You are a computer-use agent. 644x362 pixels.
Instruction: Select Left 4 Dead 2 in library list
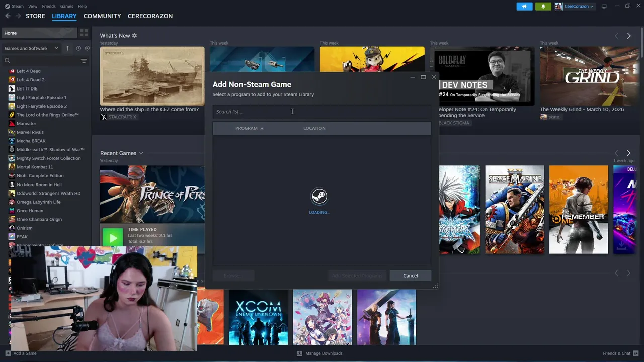[x=30, y=80]
